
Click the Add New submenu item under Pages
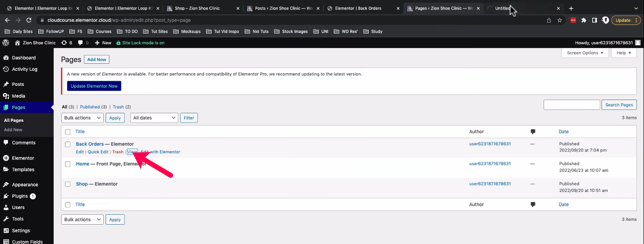tap(13, 130)
